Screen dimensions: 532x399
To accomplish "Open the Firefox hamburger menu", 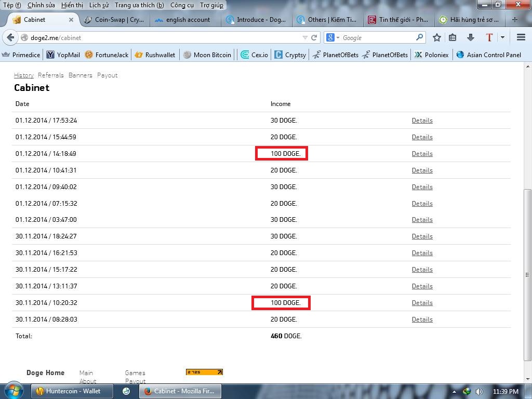I will point(521,37).
